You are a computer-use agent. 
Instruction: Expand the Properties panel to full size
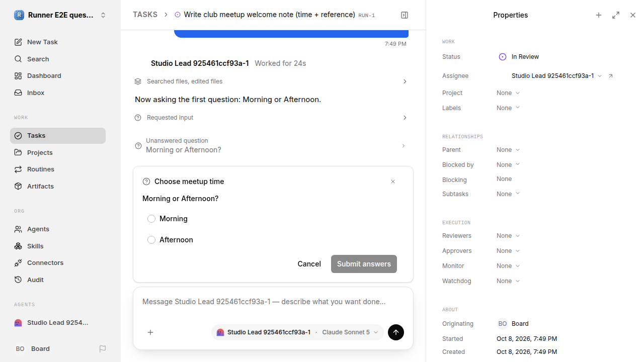(x=616, y=15)
